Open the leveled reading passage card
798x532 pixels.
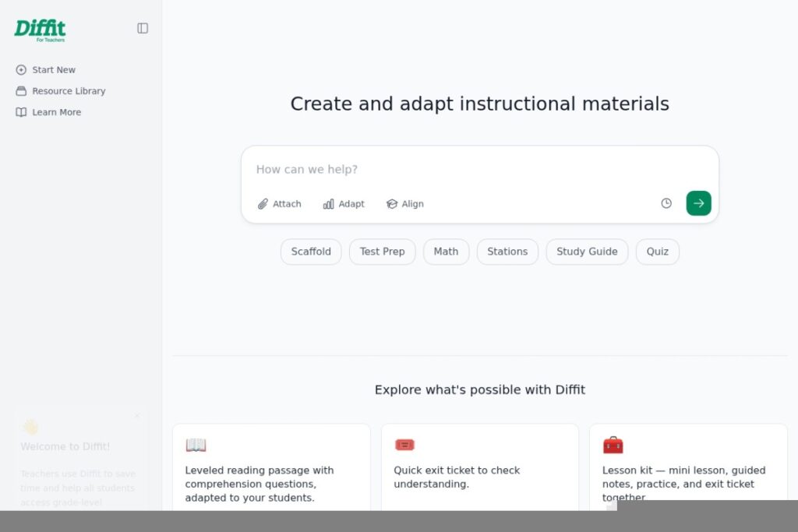pyautogui.click(x=271, y=467)
